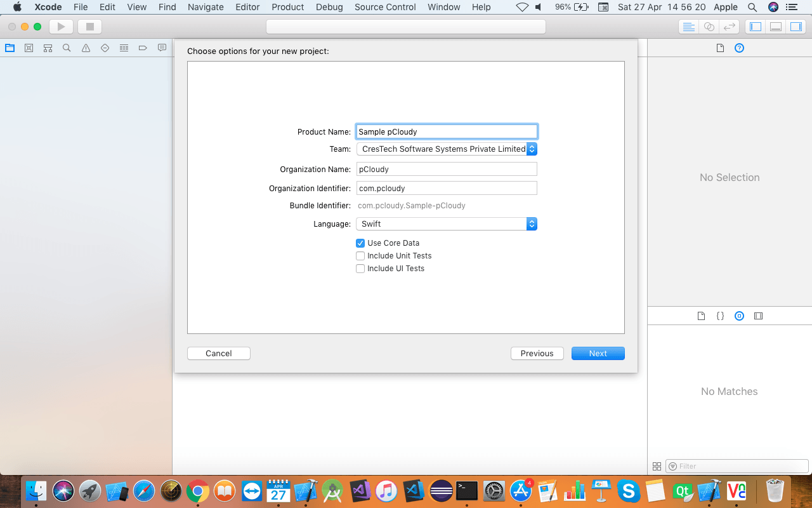Click the library Filter field
The width and height of the screenshot is (812, 508).
click(x=737, y=466)
